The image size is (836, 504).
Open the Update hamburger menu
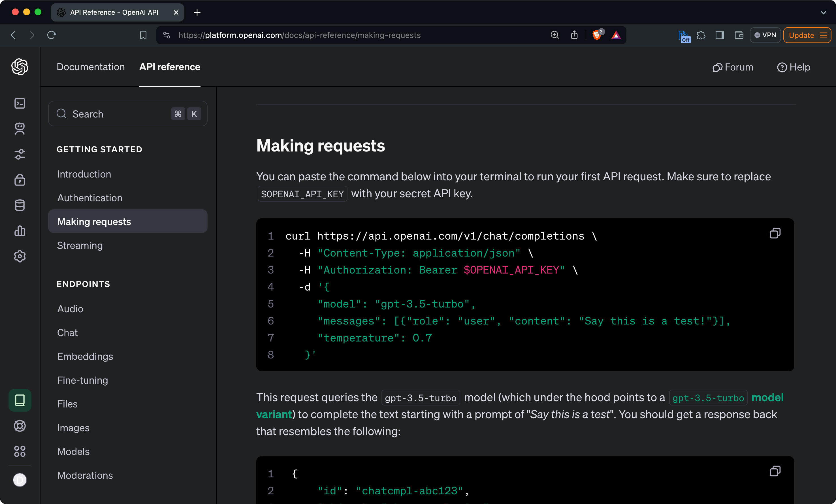[x=824, y=35]
